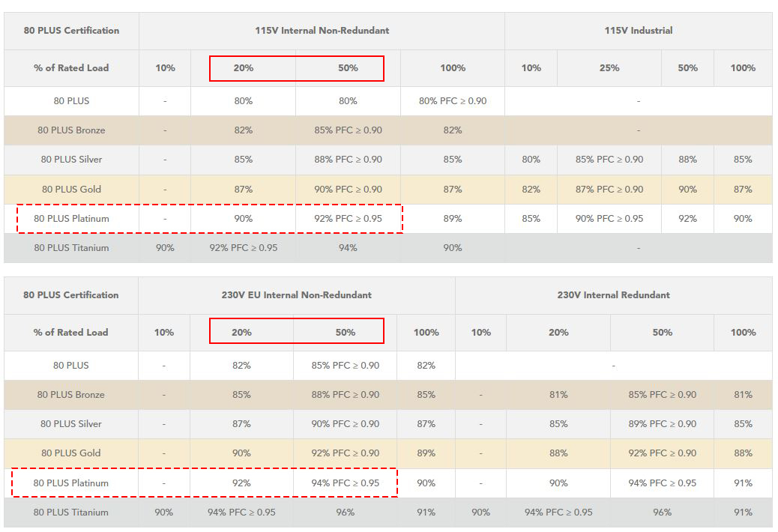The height and width of the screenshot is (532, 778).
Task: Click "82%" in 115V Industrial Gold 10% cell
Action: click(531, 190)
